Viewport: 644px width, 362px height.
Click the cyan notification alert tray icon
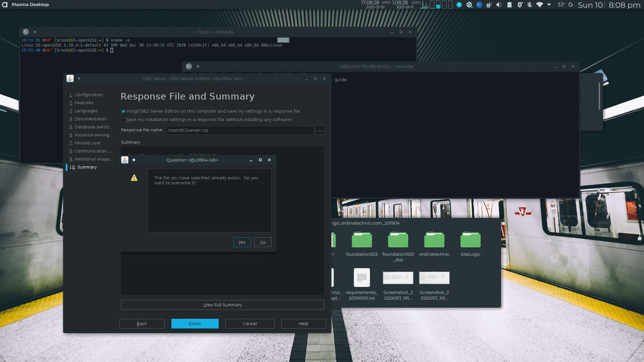point(459,4)
